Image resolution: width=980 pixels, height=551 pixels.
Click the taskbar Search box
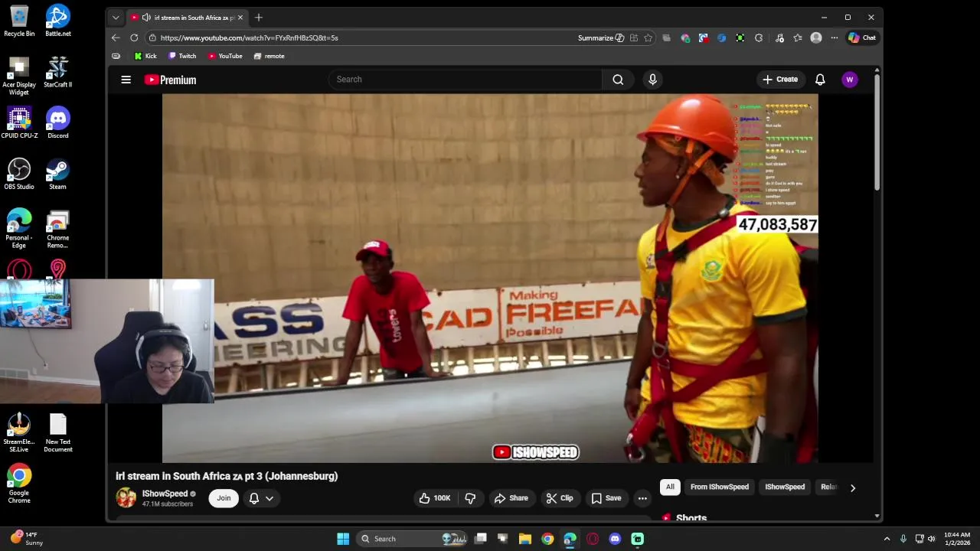(x=413, y=539)
